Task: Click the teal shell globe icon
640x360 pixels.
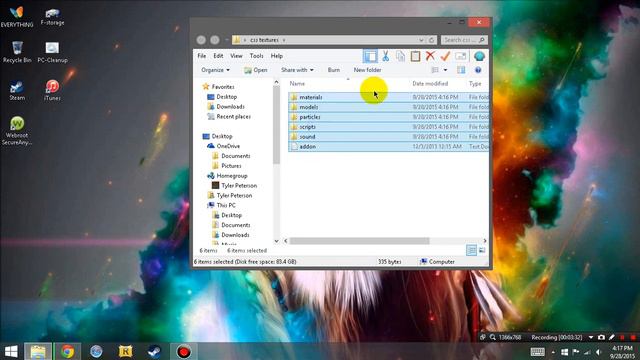Action: coord(479,56)
